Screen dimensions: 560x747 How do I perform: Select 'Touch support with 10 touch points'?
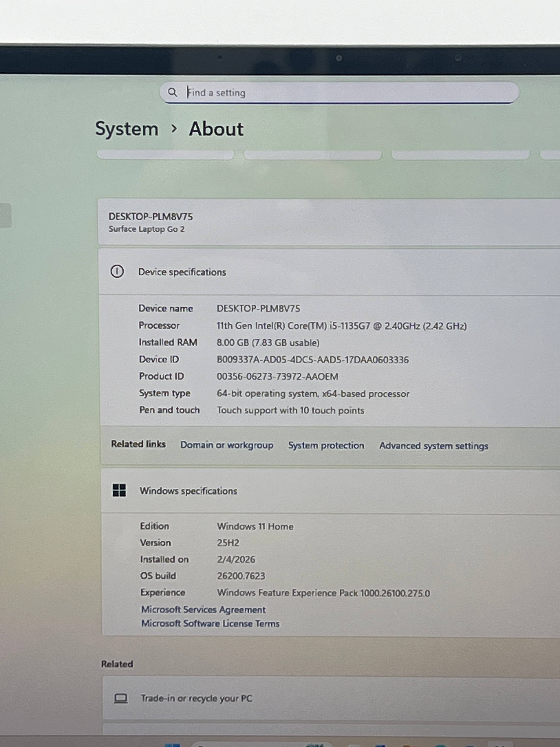point(290,411)
